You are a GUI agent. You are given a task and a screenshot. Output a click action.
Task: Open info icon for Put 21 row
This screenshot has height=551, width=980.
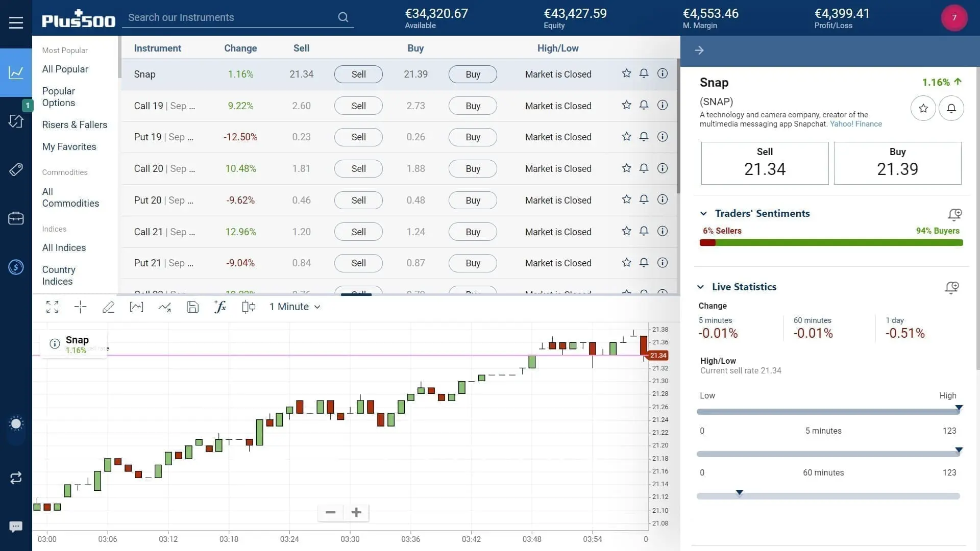[x=663, y=263]
